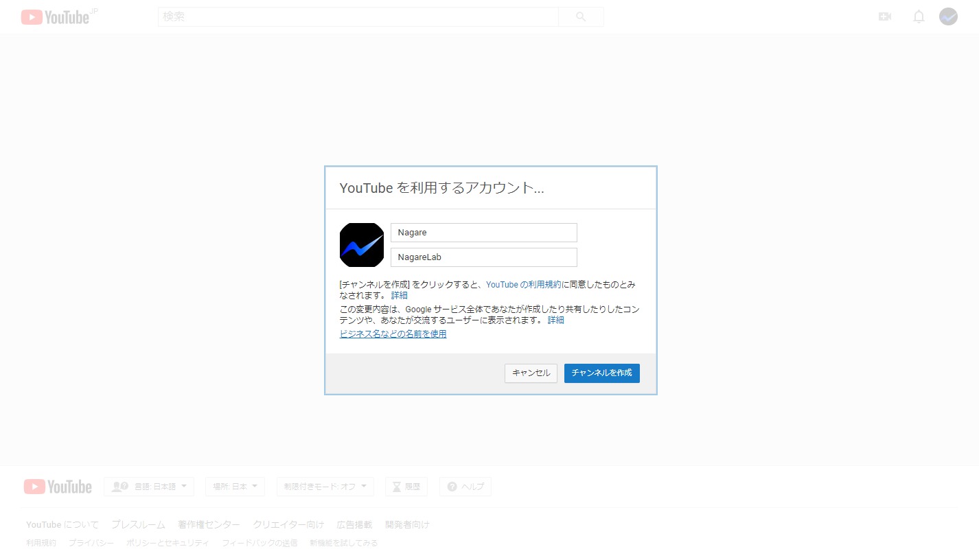Open 著作権センター footer link
The width and height of the screenshot is (979, 560).
point(209,525)
